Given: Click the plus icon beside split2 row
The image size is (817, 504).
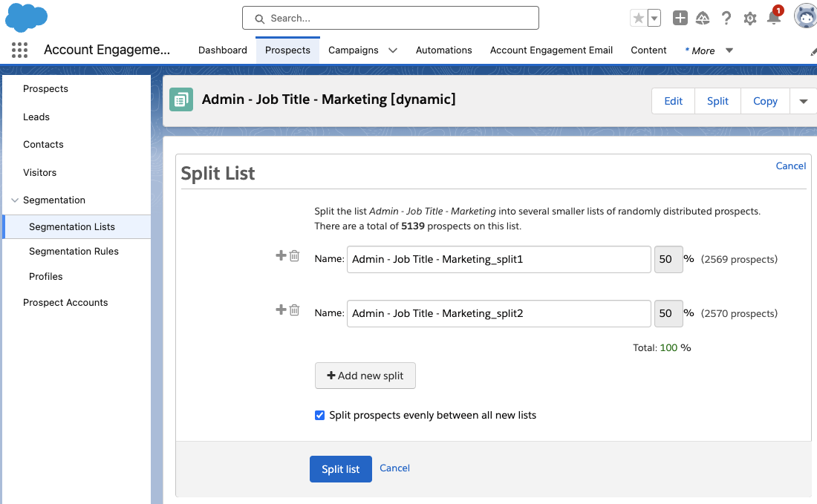Looking at the screenshot, I should pyautogui.click(x=281, y=310).
